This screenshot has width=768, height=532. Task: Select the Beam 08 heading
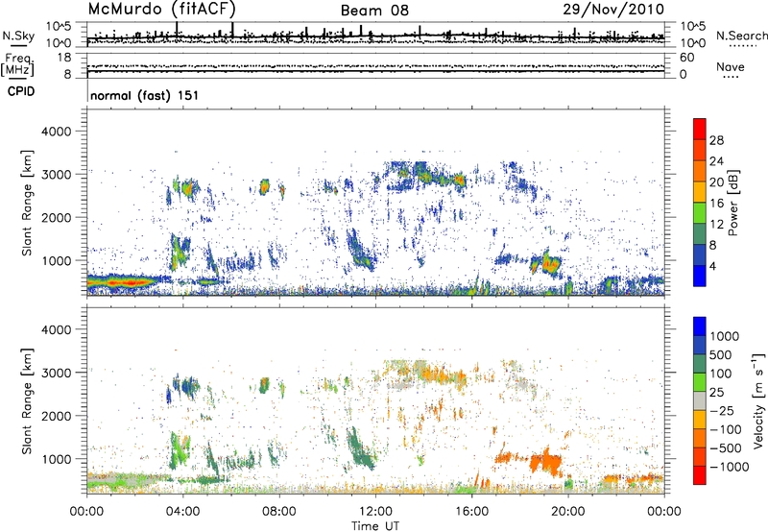[x=374, y=11]
